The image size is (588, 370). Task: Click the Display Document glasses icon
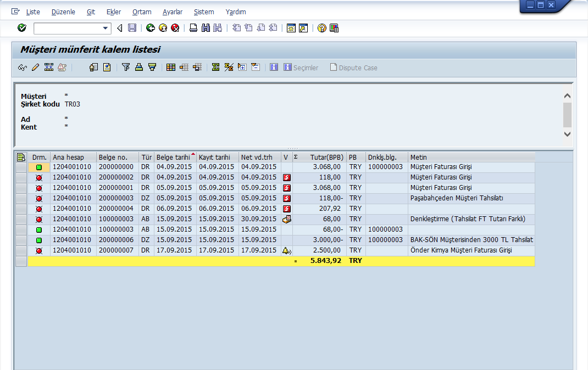tap(22, 68)
